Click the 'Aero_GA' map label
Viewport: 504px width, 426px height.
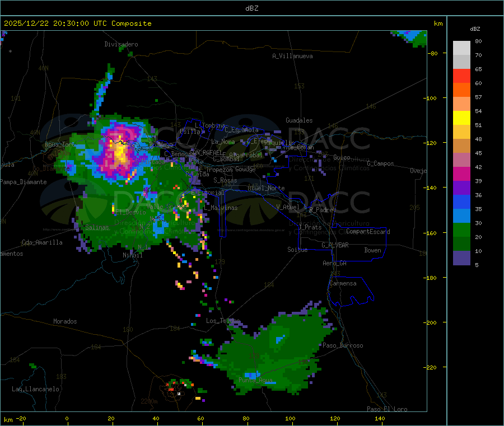335,263
